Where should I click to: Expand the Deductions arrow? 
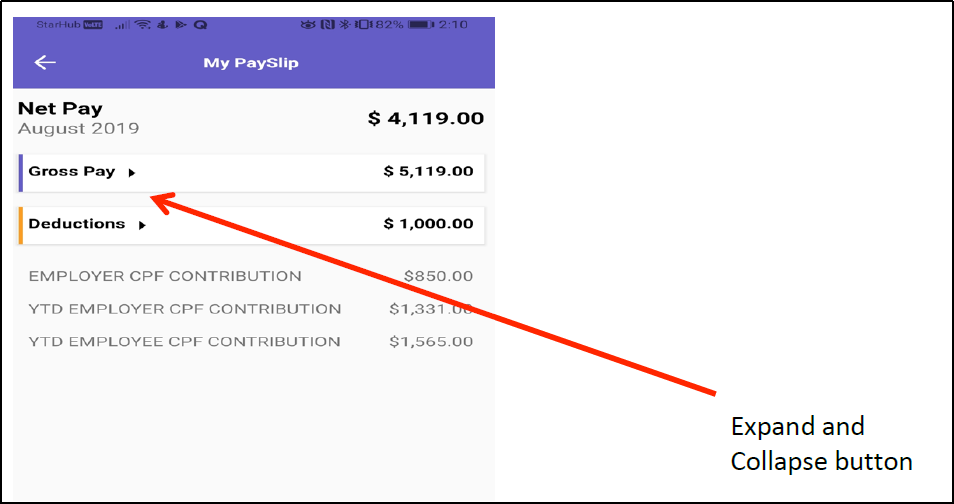tap(142, 226)
